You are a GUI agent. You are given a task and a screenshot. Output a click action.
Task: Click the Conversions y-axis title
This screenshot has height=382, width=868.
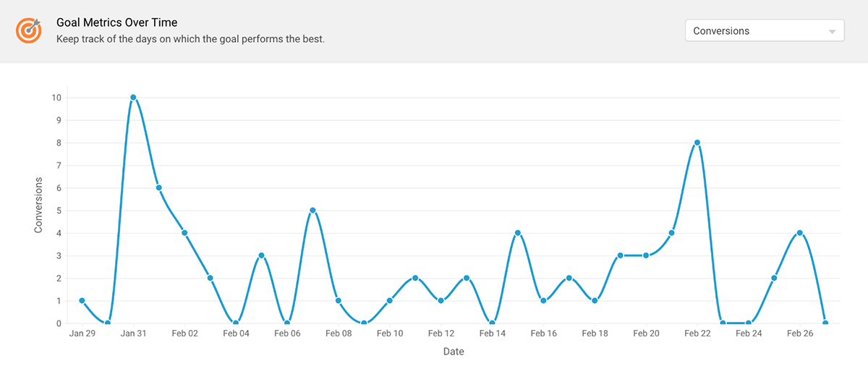click(39, 206)
